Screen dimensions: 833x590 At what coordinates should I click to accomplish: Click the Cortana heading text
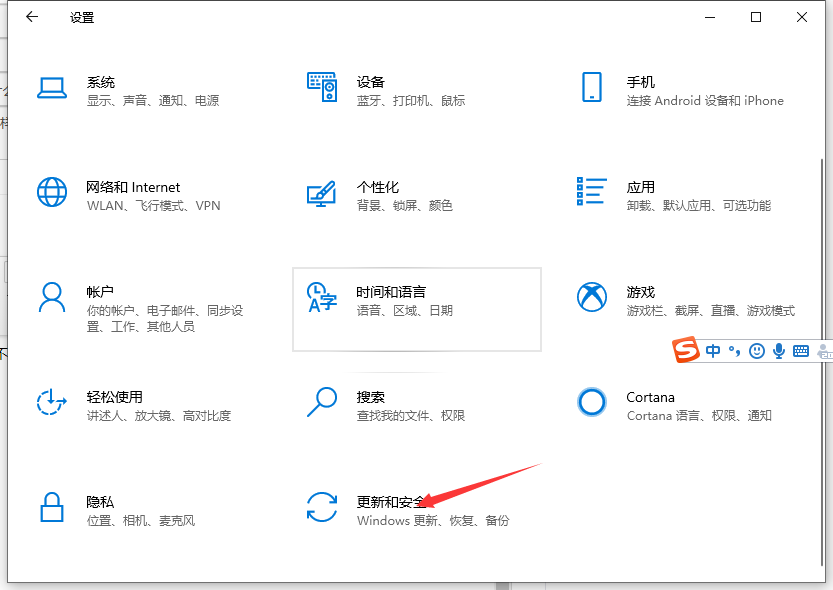[x=650, y=397]
